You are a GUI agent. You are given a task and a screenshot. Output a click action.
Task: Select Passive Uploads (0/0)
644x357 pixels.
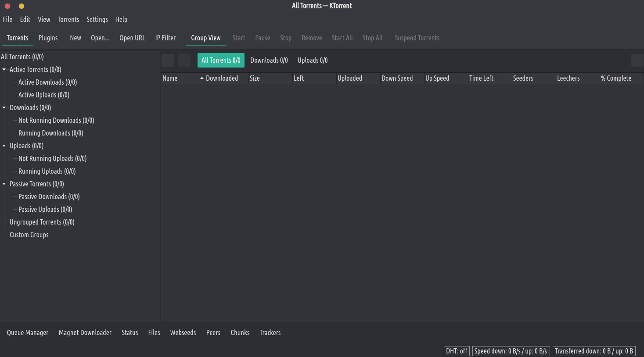45,209
